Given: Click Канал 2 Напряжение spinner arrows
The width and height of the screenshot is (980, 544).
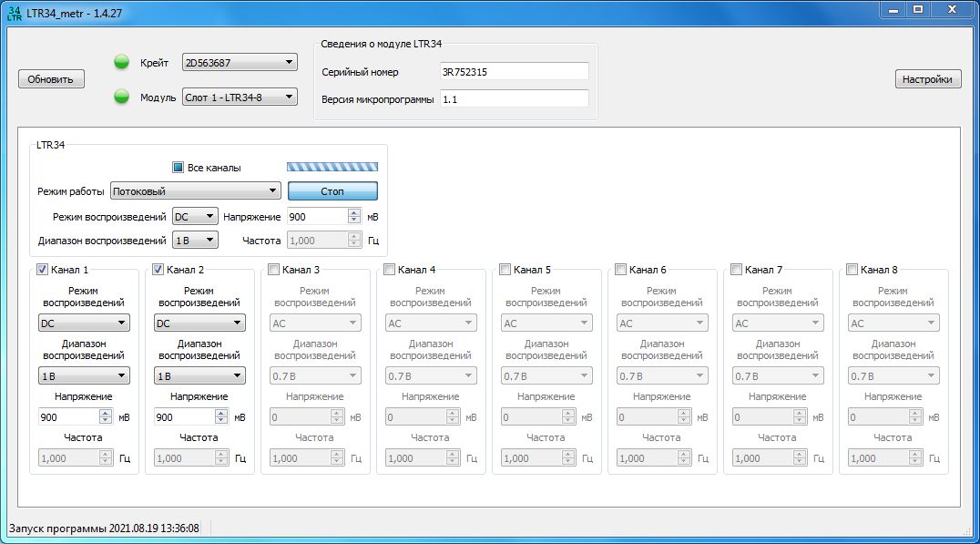Looking at the screenshot, I should coord(221,417).
